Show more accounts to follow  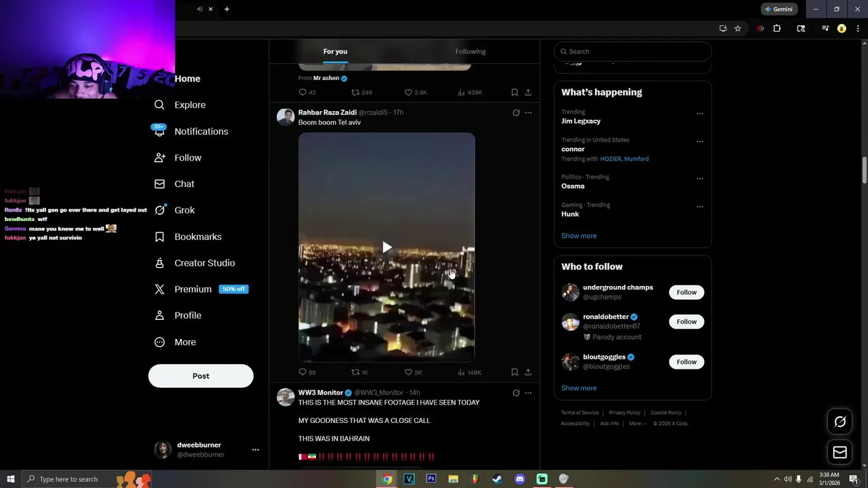pos(578,388)
